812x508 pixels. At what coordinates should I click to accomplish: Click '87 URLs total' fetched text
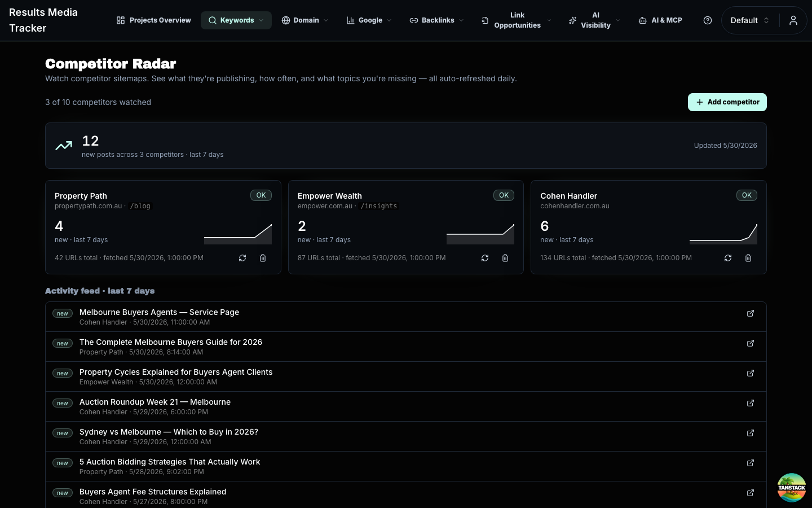click(x=372, y=258)
